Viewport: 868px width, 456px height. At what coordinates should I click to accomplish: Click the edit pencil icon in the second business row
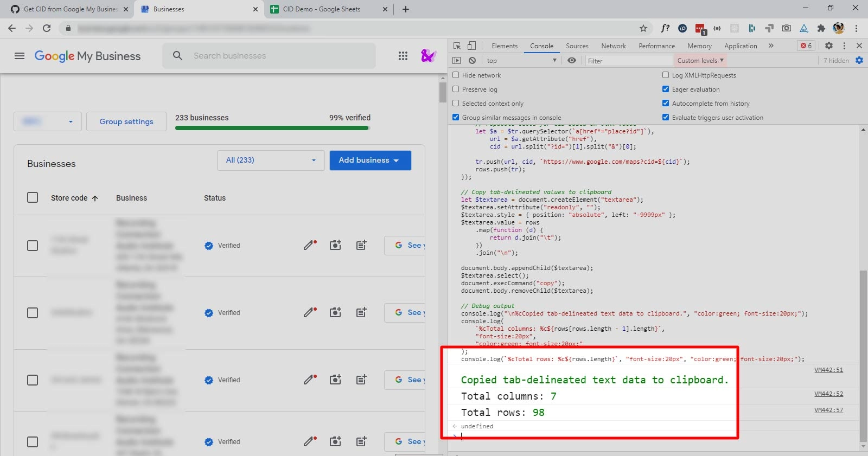pos(310,312)
